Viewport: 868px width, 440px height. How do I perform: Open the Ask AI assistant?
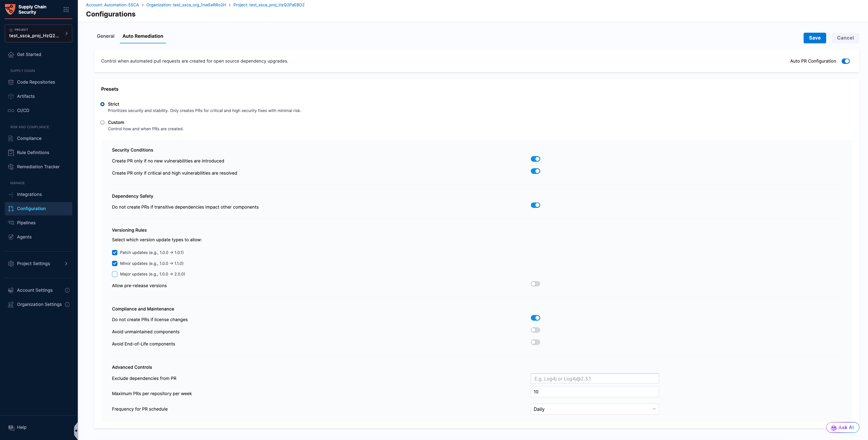pyautogui.click(x=842, y=427)
